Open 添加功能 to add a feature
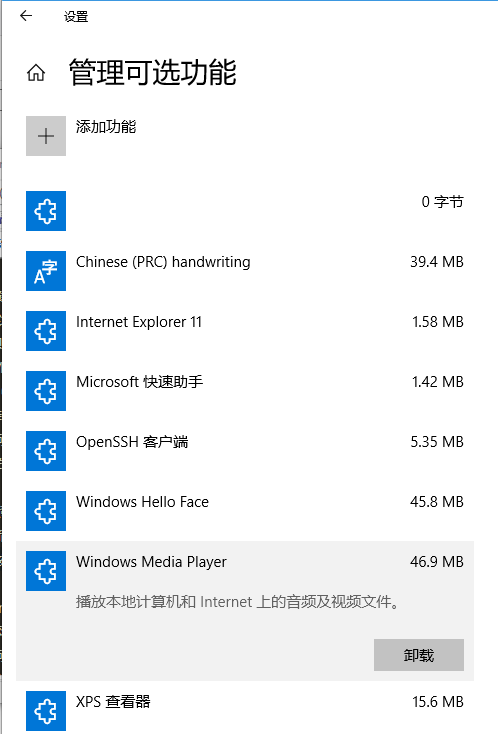Image resolution: width=498 pixels, height=734 pixels. 106,127
